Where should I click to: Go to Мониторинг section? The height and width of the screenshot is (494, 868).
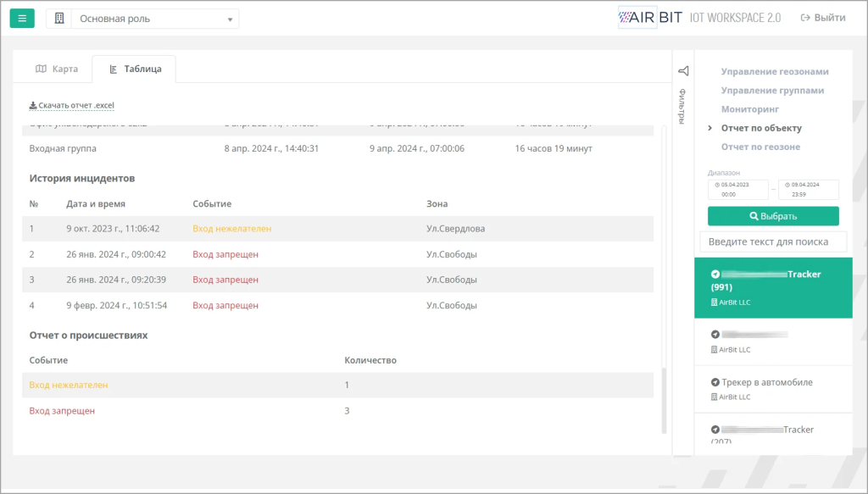[x=750, y=109]
